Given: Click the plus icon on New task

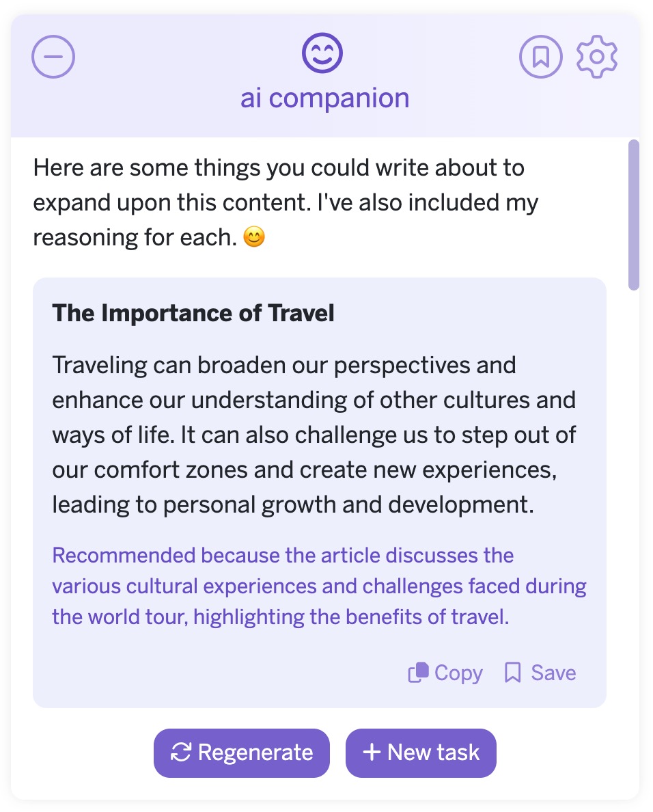Looking at the screenshot, I should point(371,753).
